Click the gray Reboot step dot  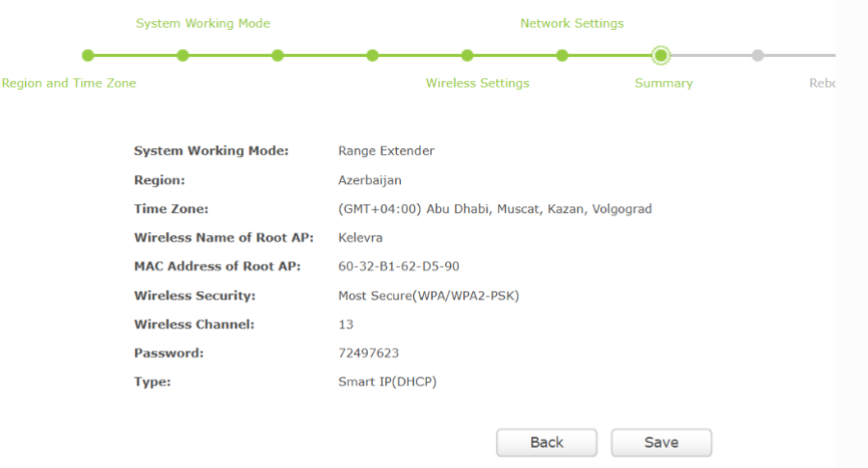(x=757, y=56)
